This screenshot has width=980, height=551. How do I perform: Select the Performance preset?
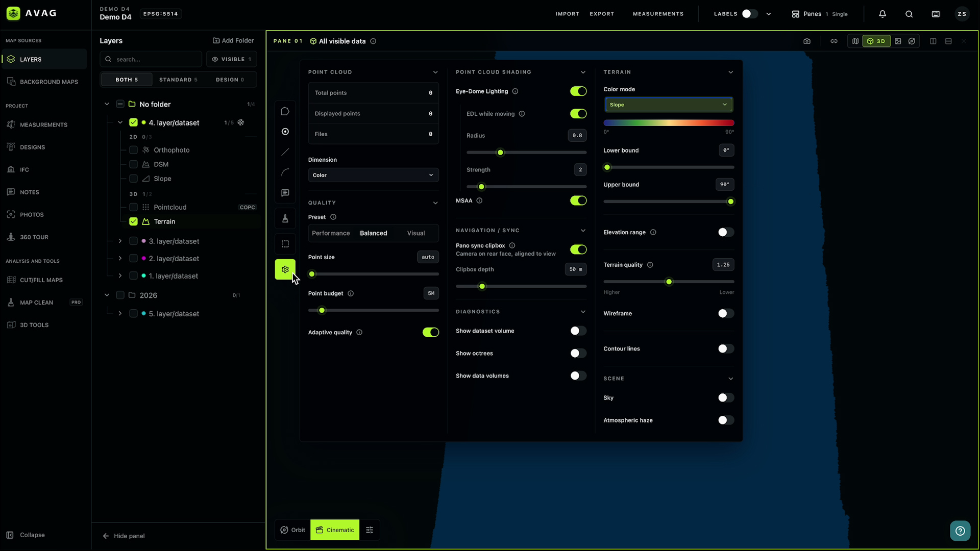pyautogui.click(x=331, y=233)
